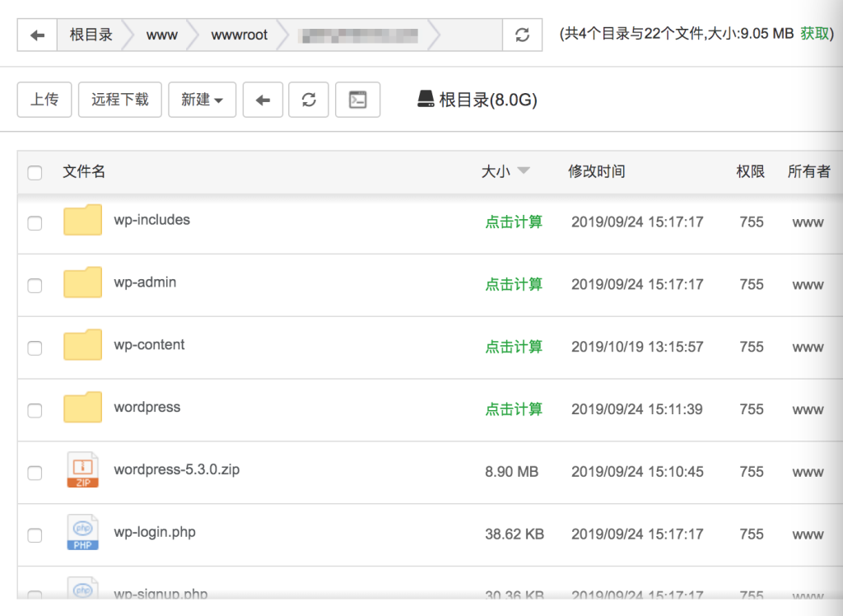Screen dimensions: 843x616
Task: Click the back arrow in the path bar
Action: tap(37, 35)
